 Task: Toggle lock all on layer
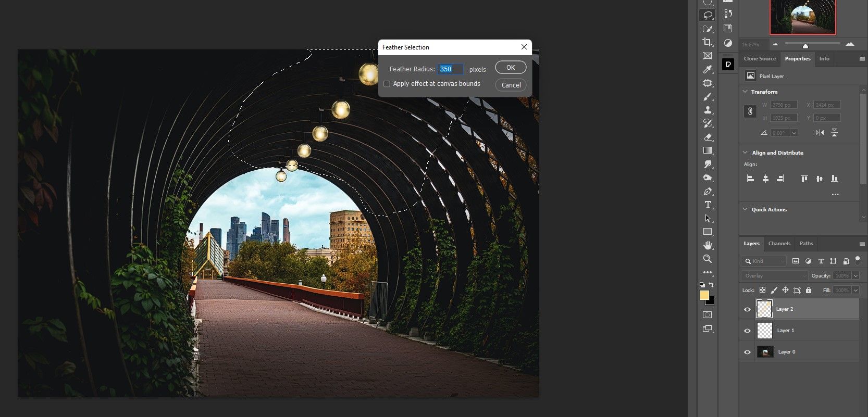[809, 290]
